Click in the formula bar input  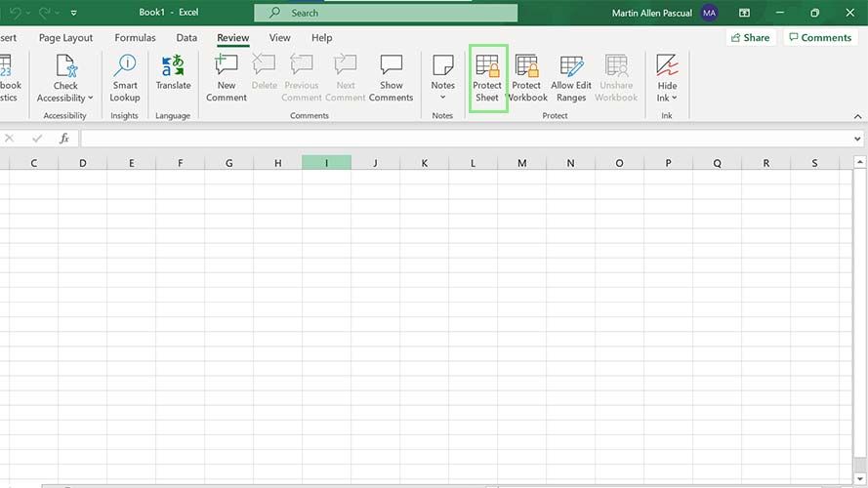468,139
